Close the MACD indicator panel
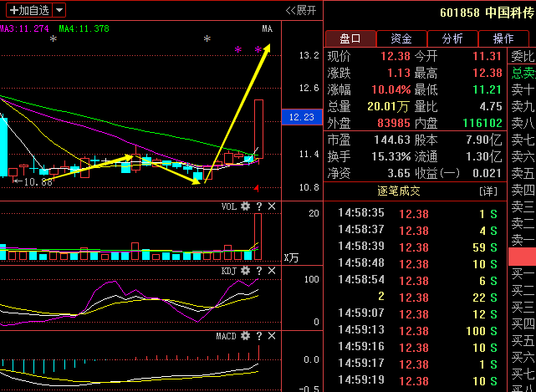Screen dimensions: 536x392 tap(272, 336)
